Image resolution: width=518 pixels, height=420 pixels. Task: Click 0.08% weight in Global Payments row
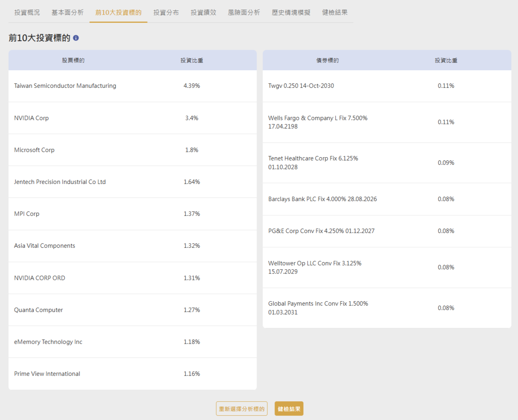click(446, 308)
